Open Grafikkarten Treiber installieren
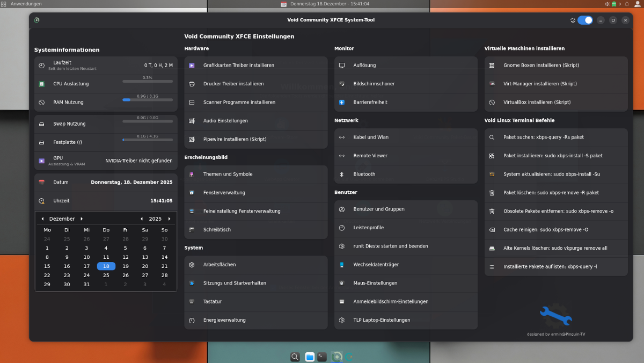Screen dimensions: 644x363 (239, 66)
